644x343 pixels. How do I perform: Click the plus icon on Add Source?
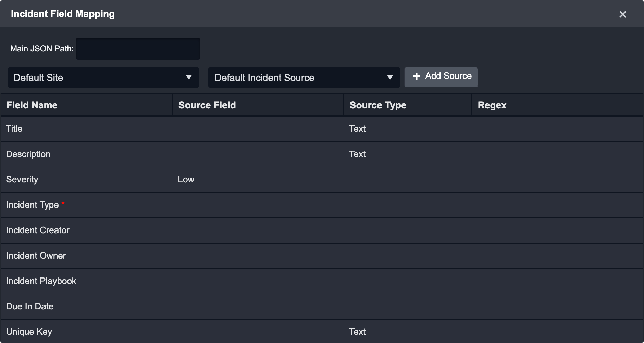(x=416, y=76)
